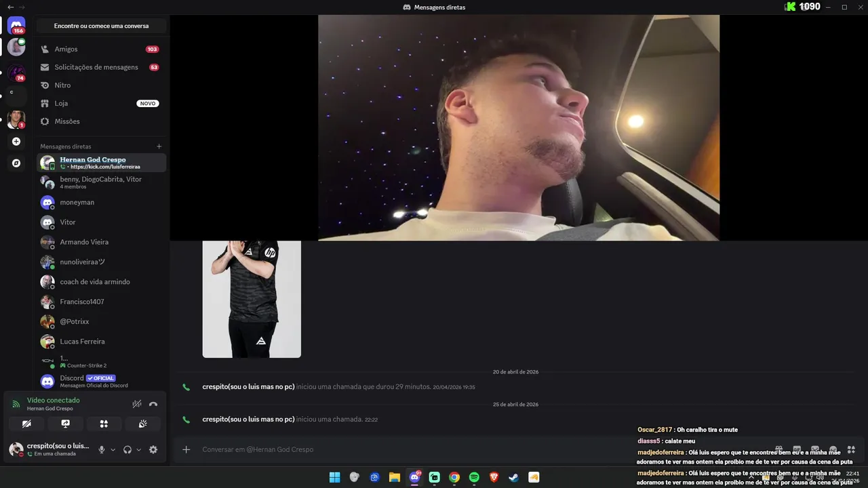Screen dimensions: 868x488
Task: Open the Nitro page
Action: pos(101,85)
